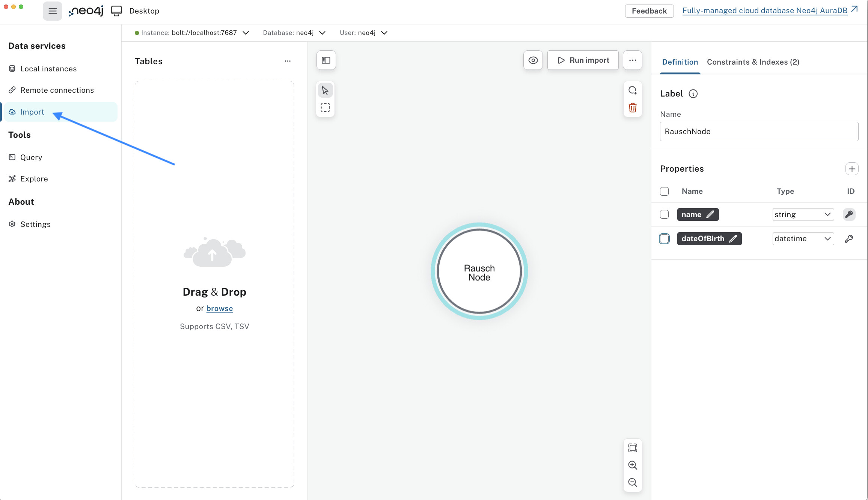
Task: Zoom in on the model canvas
Action: pos(633,465)
